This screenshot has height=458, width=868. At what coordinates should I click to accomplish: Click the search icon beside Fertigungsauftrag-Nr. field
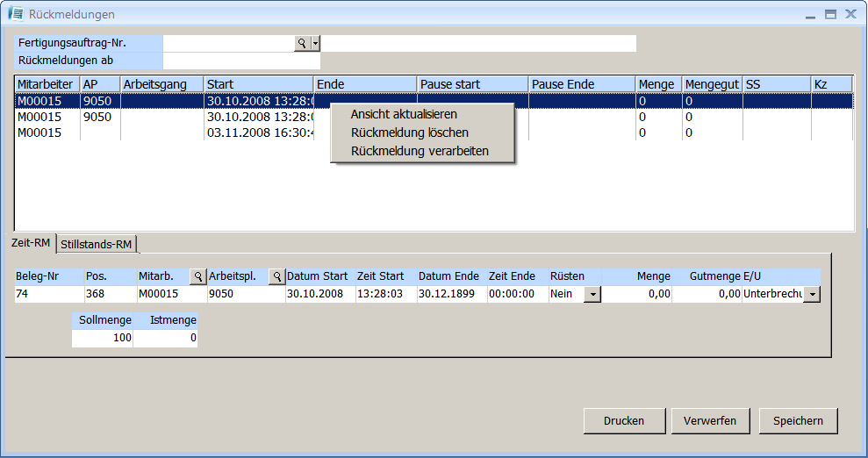click(x=302, y=43)
